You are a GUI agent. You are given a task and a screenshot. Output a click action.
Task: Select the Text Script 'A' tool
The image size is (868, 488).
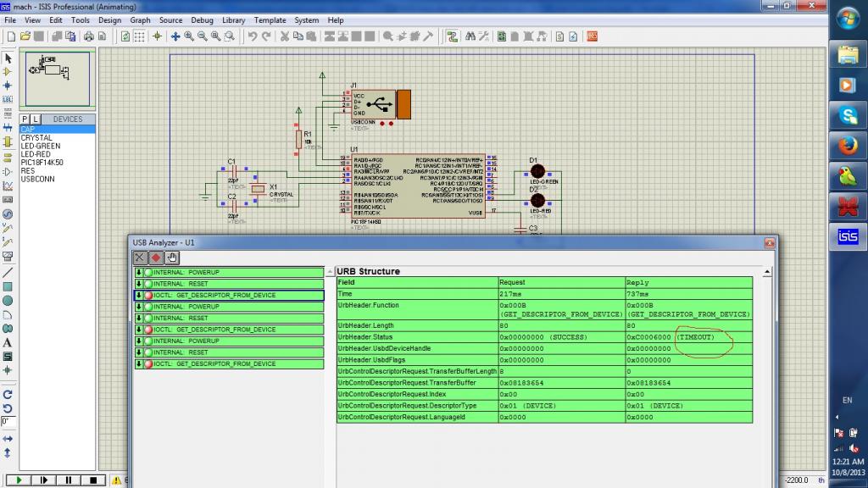8,342
